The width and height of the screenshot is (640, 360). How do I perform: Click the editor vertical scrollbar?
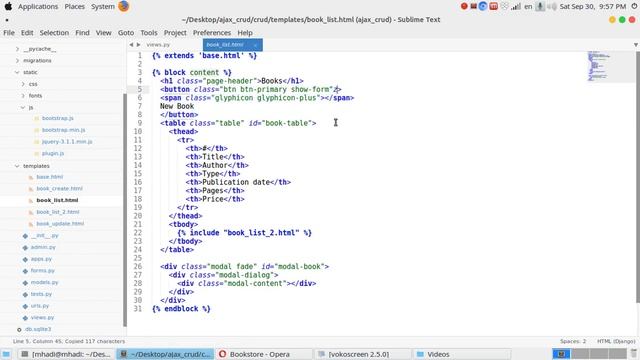click(637, 178)
